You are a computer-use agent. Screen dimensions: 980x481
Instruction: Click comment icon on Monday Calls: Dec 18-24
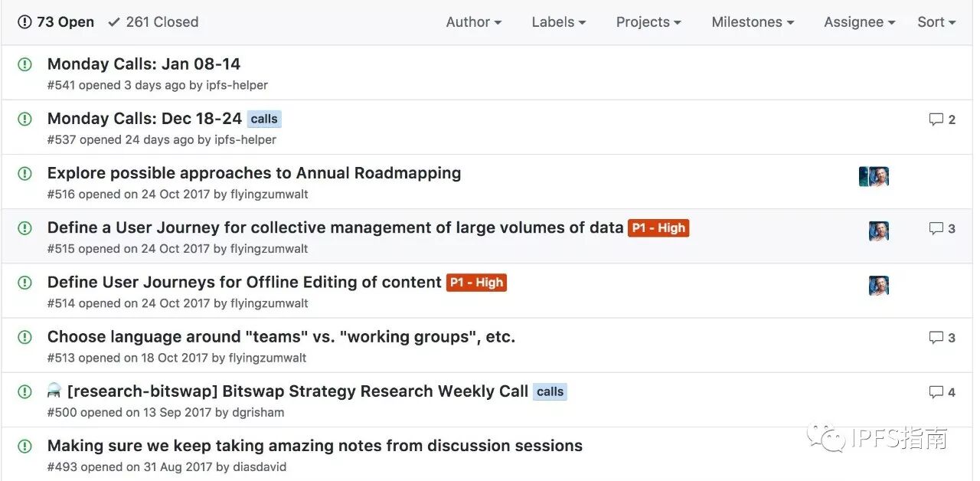coord(936,119)
